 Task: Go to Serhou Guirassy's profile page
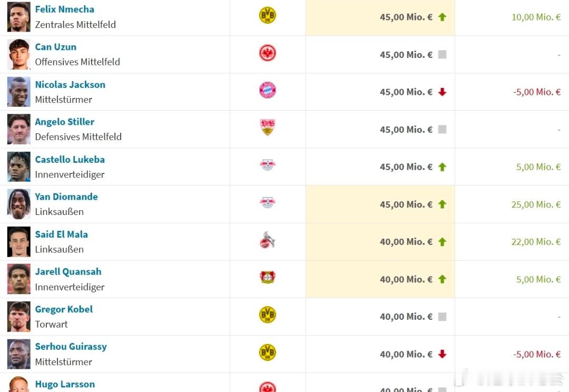71,347
